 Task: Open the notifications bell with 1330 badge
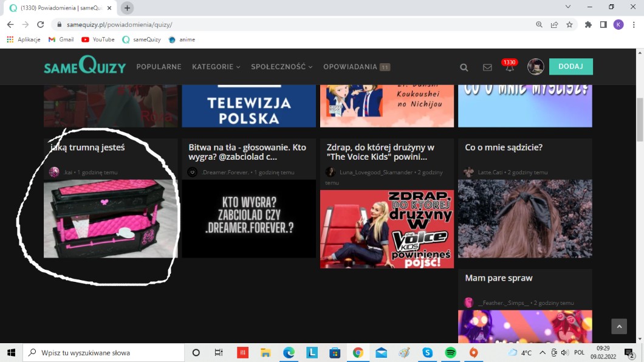[510, 67]
